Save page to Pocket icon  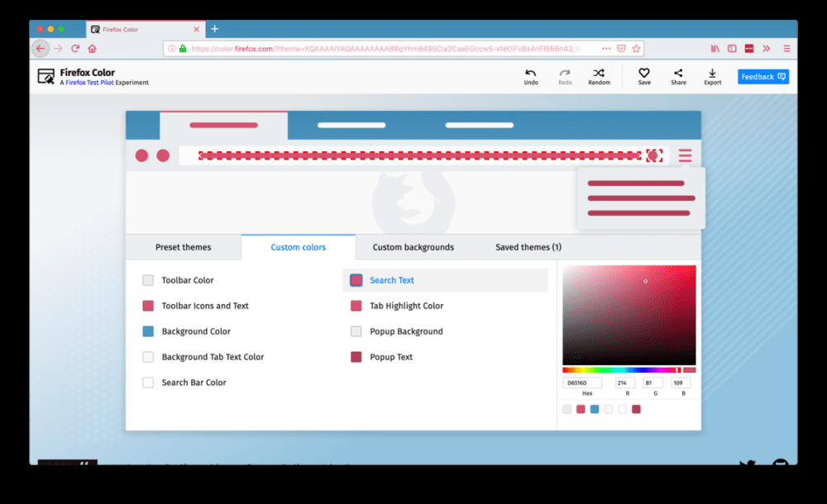(621, 49)
